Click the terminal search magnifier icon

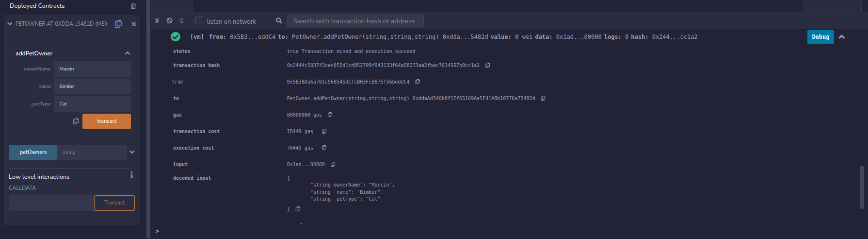(x=279, y=21)
